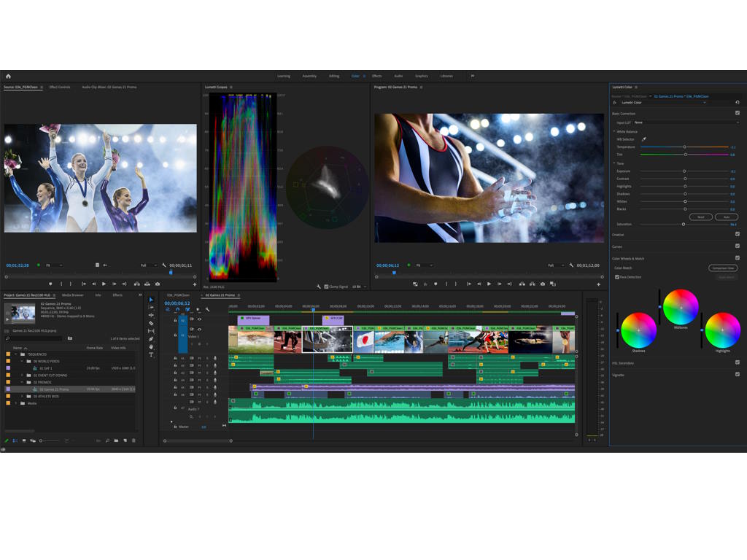Open Input LUT dropdown
Viewport: 747px width, 560px height.
point(686,122)
